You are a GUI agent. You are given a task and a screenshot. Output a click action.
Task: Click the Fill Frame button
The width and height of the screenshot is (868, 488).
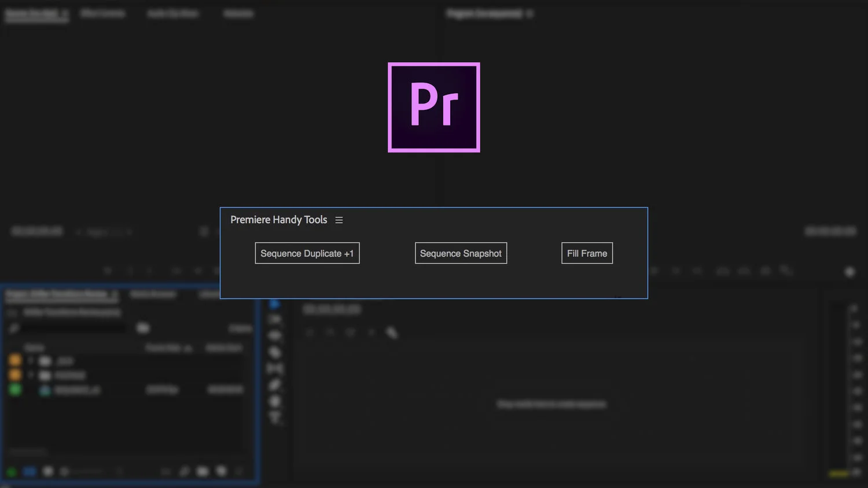(x=587, y=253)
